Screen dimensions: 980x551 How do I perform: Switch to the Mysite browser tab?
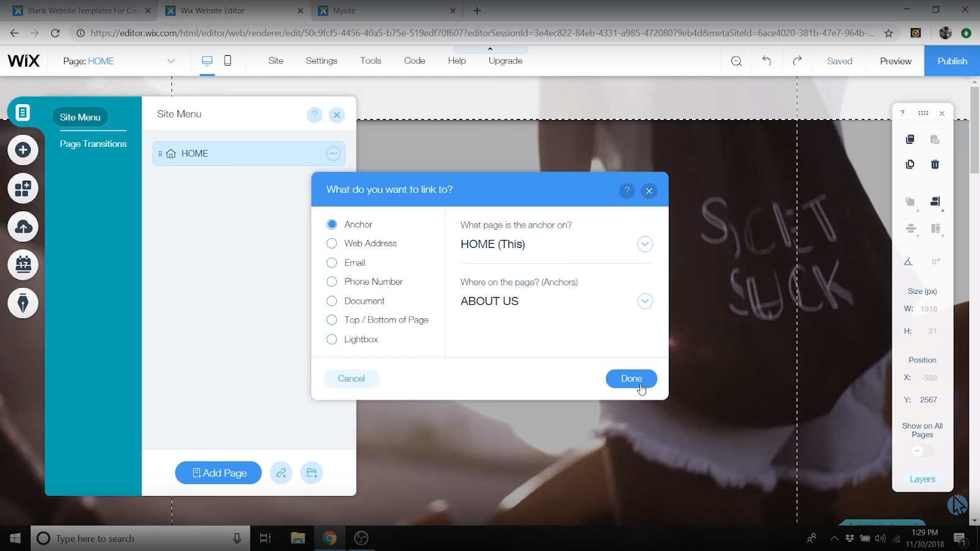click(388, 10)
